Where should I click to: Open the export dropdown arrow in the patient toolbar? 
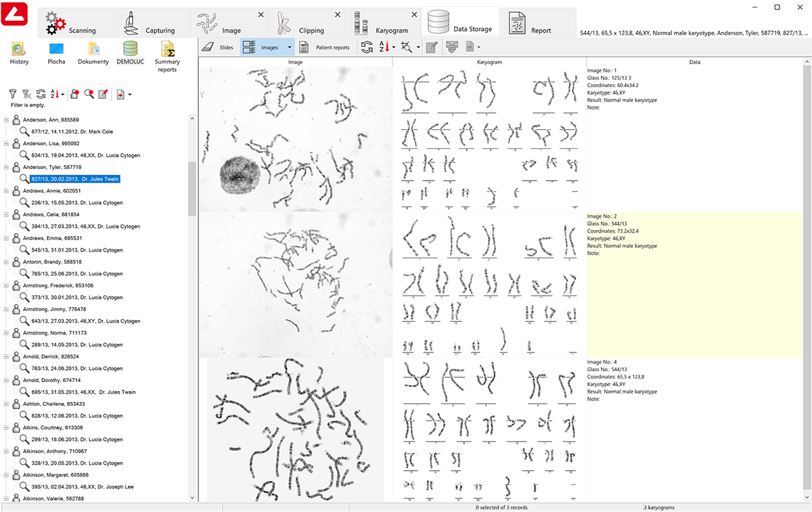129,95
